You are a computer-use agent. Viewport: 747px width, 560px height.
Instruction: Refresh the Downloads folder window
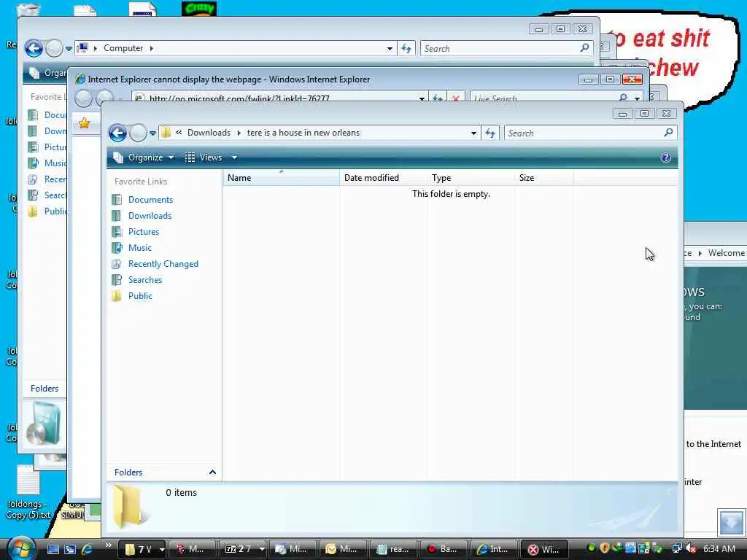490,133
